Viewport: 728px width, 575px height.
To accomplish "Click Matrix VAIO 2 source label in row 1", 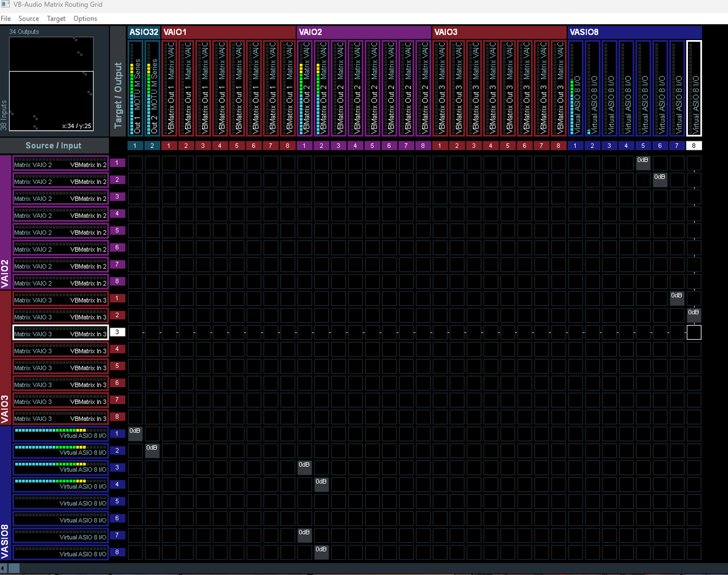I will tap(60, 163).
